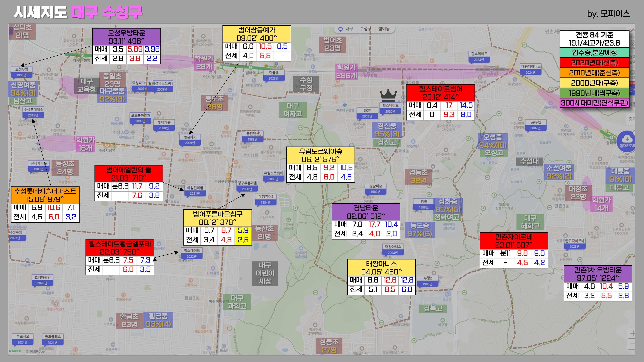Click the orange 2010년대(준신축) legend swatch

click(594, 73)
